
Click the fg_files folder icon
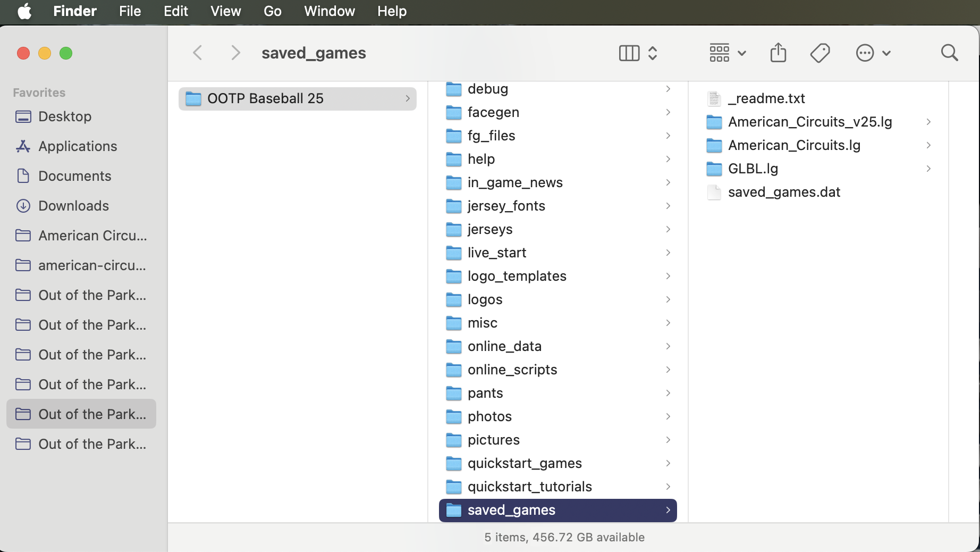pyautogui.click(x=454, y=136)
